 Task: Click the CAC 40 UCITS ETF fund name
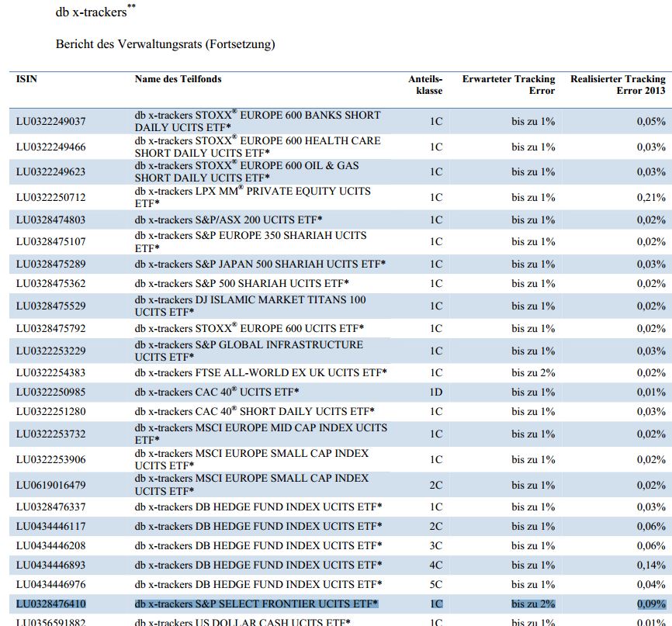[x=216, y=392]
